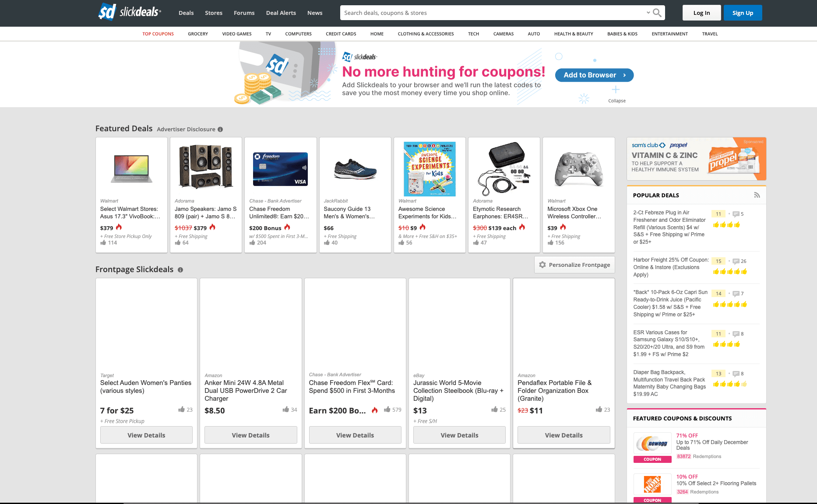Click thumbs-up icon on Chase Freedom Flex deal
Viewport: 817px width, 504px height.
pos(387,409)
